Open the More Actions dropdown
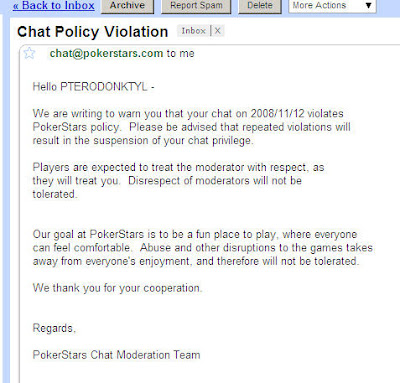Image resolution: width=400 pixels, height=383 pixels. pos(332,6)
